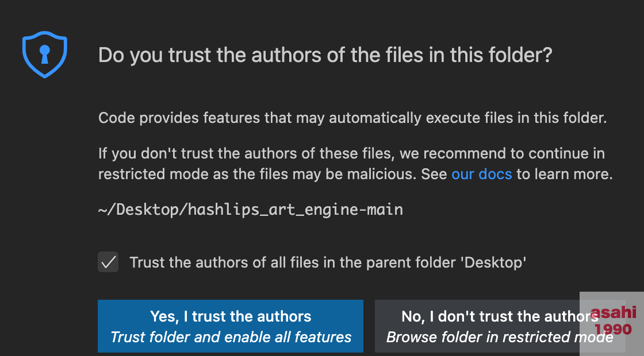
Task: Click the quoted 'Desktop' word in the checkbox label
Action: (495, 262)
